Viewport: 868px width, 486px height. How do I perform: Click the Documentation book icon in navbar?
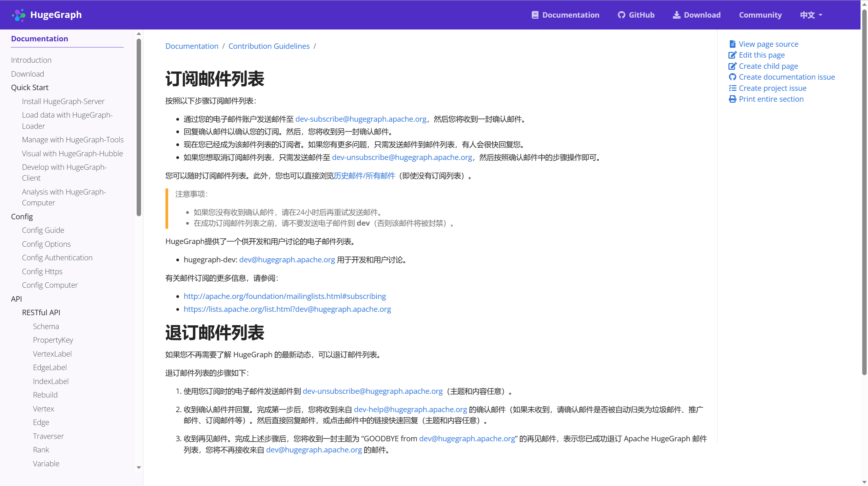(x=535, y=15)
